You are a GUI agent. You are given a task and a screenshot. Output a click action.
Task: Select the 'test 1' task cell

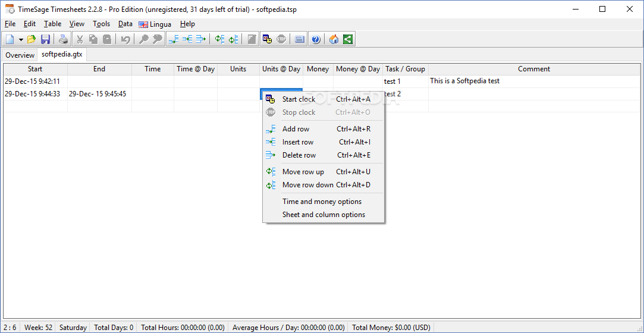pyautogui.click(x=406, y=81)
